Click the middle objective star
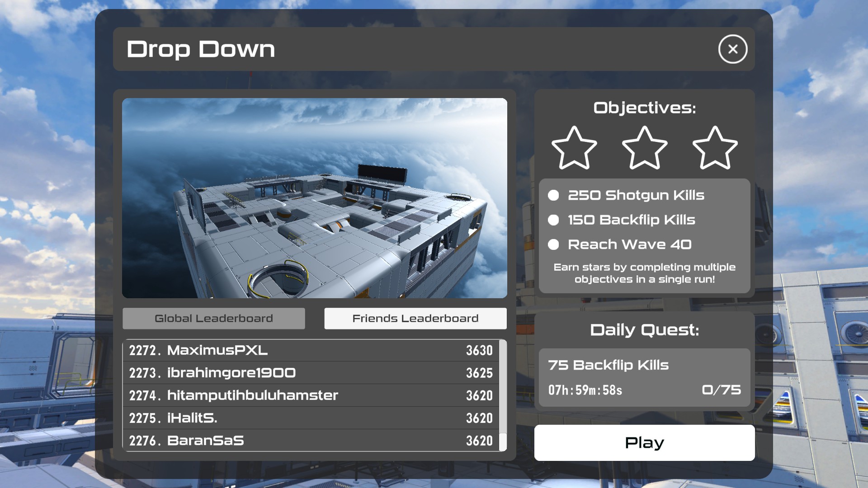This screenshot has height=488, width=868. point(645,149)
